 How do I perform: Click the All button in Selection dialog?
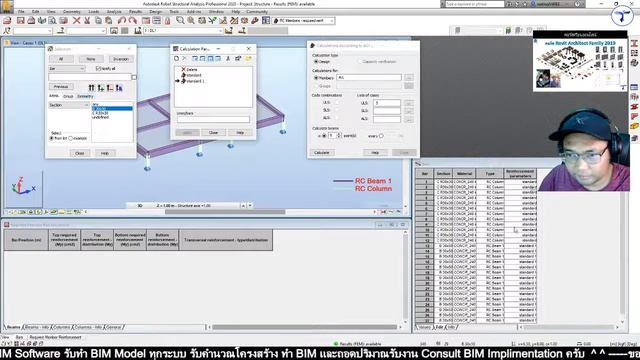point(61,59)
